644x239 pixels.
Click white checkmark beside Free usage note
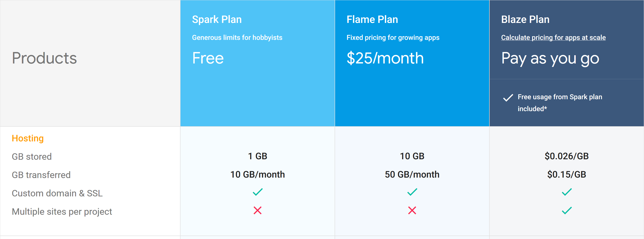(x=508, y=98)
